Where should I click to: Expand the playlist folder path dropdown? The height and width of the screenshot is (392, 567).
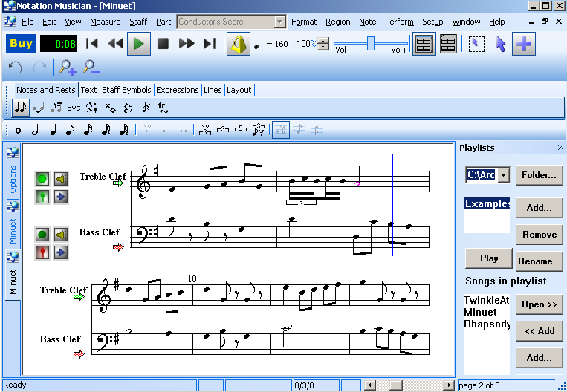click(504, 175)
